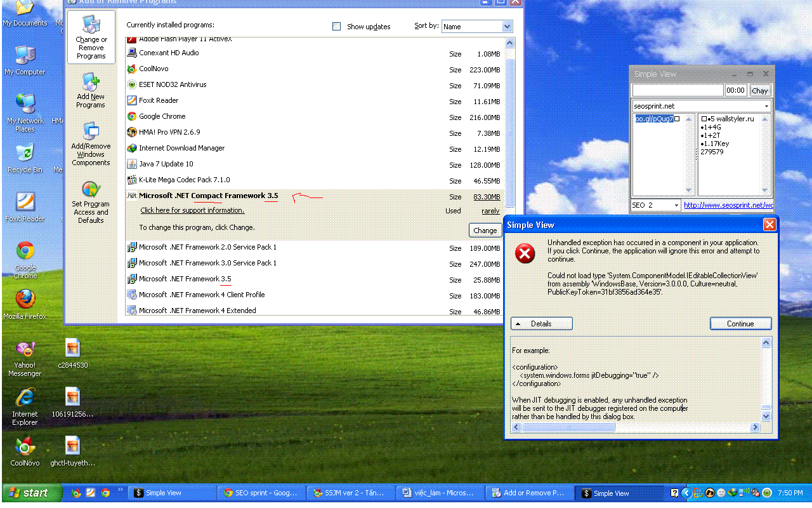Open My Network Places icon
This screenshot has height=508, width=812.
click(25, 112)
